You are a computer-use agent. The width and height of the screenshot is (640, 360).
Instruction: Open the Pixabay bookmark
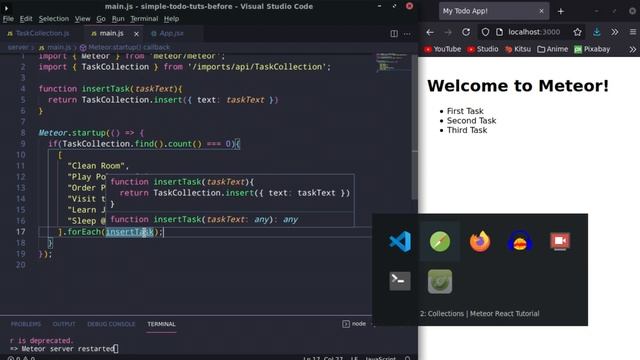592,49
